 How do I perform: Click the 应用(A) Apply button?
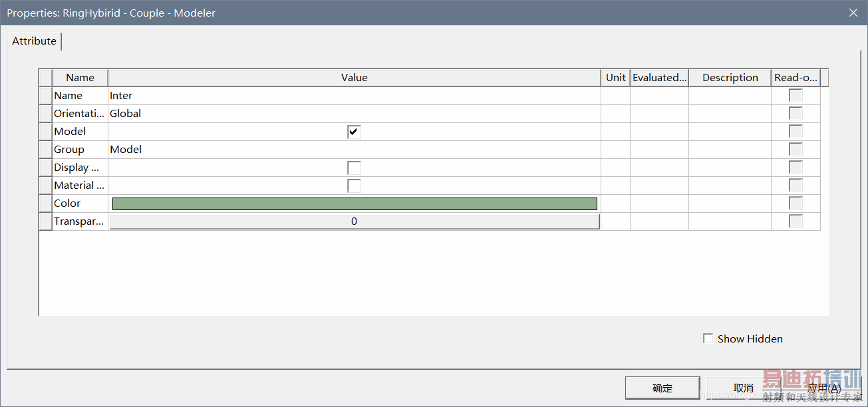[x=824, y=388]
